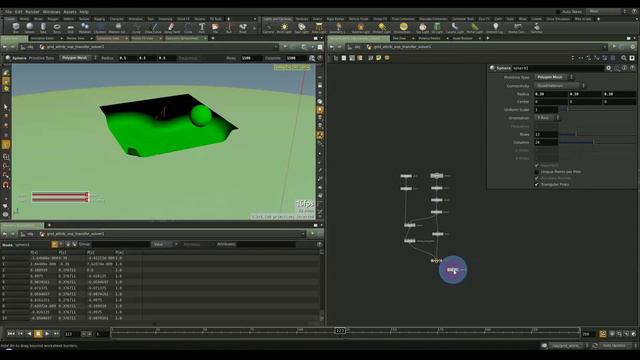The height and width of the screenshot is (360, 640).
Task: Click the Rows value field in parameters
Action: [546, 134]
